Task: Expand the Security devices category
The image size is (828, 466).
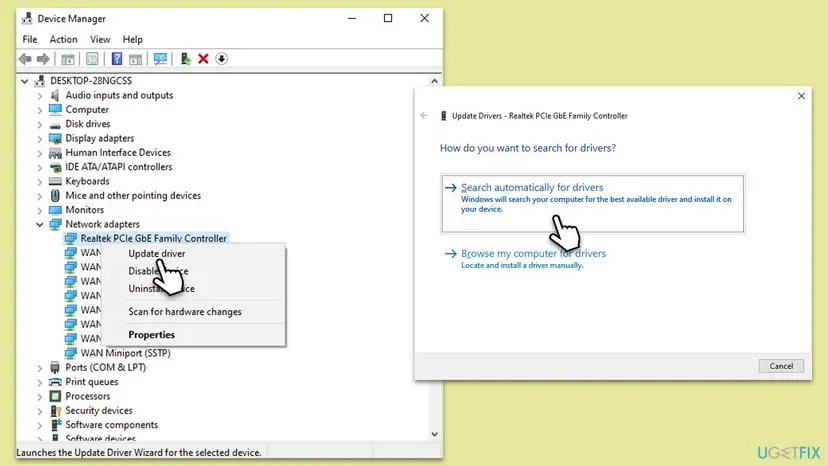Action: point(40,411)
